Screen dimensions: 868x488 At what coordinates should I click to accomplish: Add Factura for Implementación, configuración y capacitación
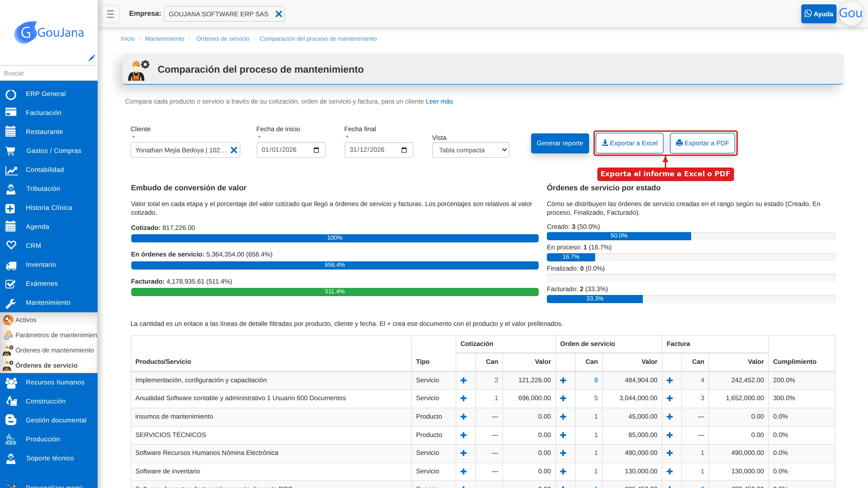click(x=669, y=380)
